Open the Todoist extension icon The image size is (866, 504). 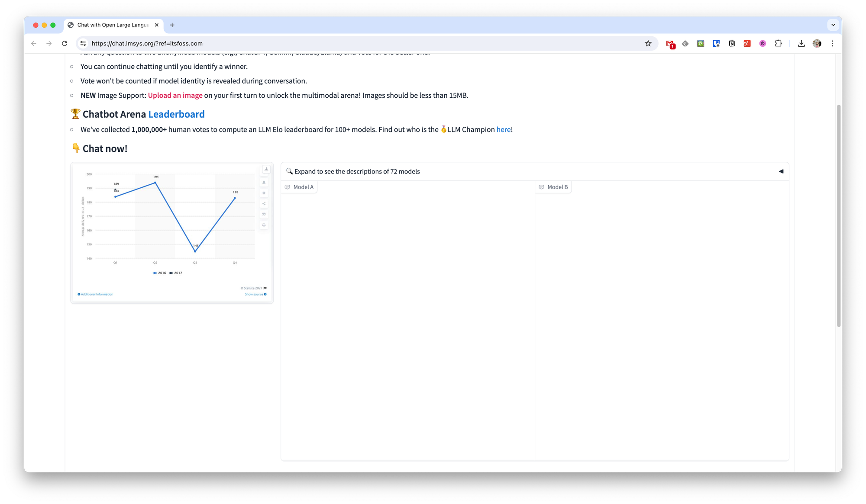pos(747,44)
